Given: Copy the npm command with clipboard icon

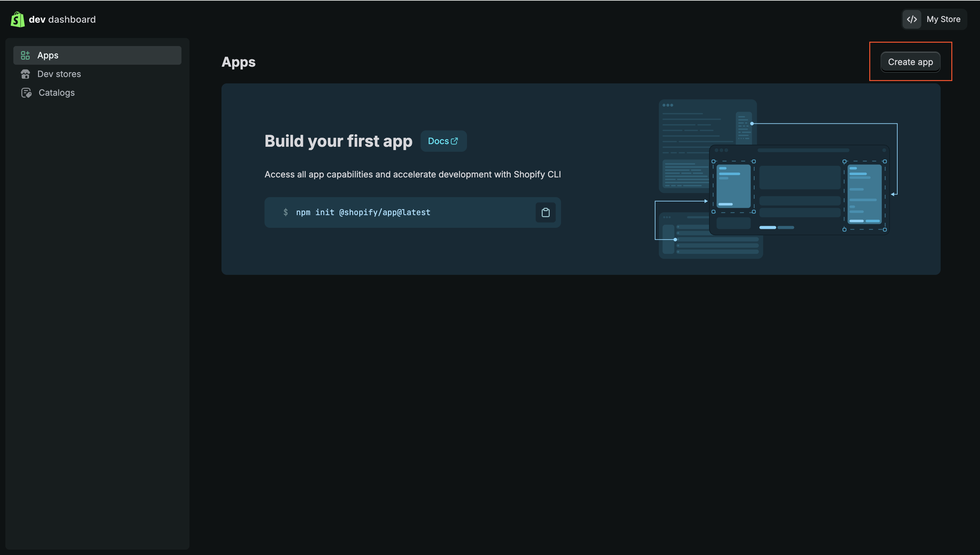Looking at the screenshot, I should (x=545, y=212).
